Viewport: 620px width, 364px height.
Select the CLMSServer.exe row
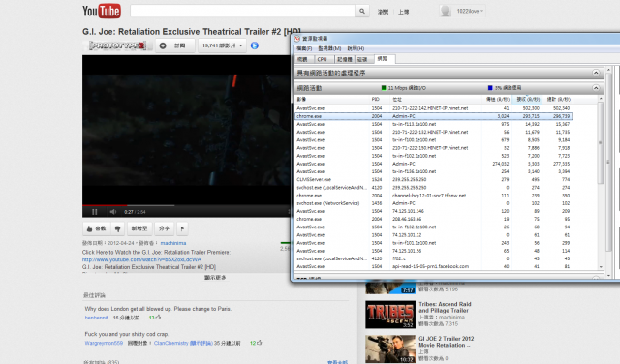433,179
